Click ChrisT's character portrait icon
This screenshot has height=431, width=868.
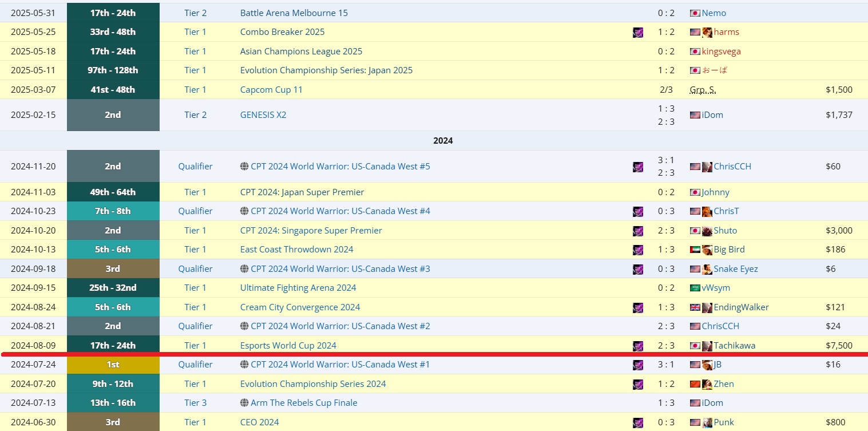click(x=707, y=212)
